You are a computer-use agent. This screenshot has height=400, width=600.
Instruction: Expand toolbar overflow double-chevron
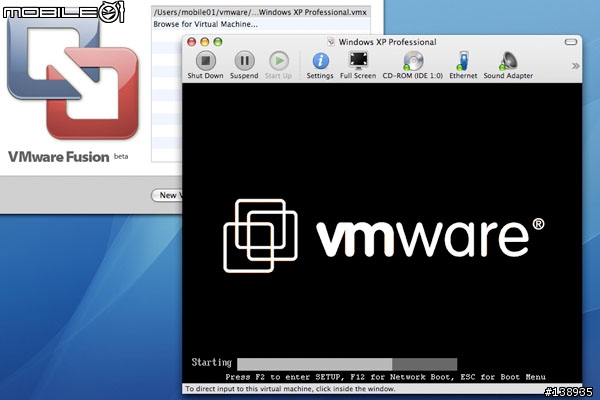pos(575,66)
